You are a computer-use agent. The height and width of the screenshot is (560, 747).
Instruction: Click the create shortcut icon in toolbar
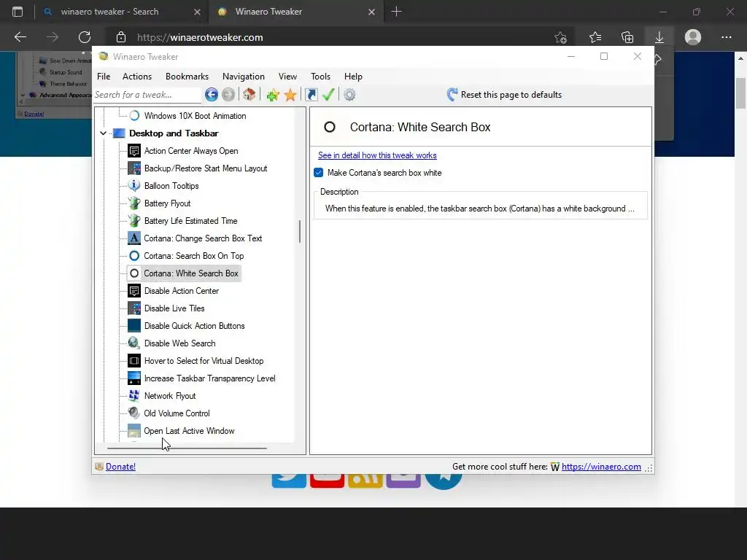[x=311, y=95]
